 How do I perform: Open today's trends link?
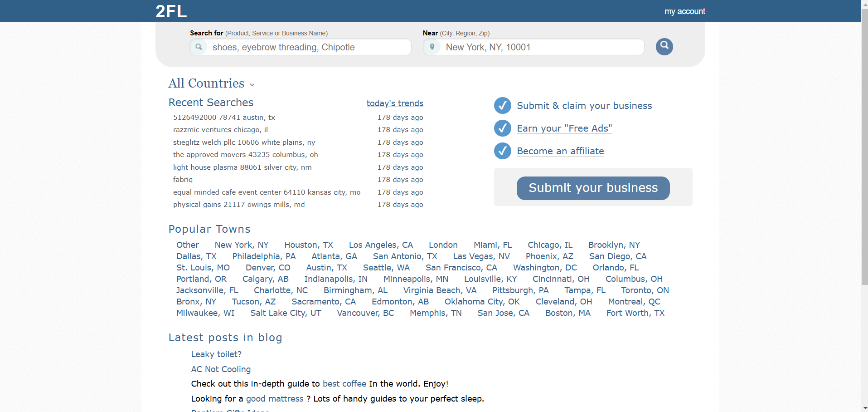395,103
